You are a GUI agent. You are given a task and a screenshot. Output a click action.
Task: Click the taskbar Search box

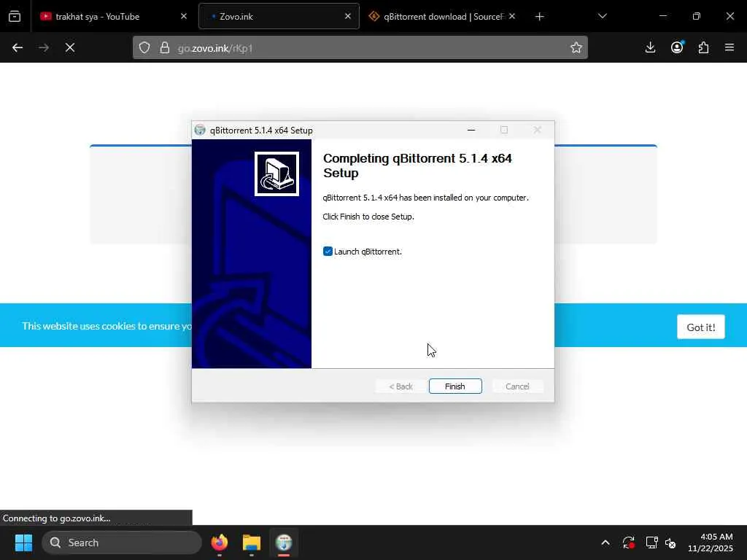[122, 542]
